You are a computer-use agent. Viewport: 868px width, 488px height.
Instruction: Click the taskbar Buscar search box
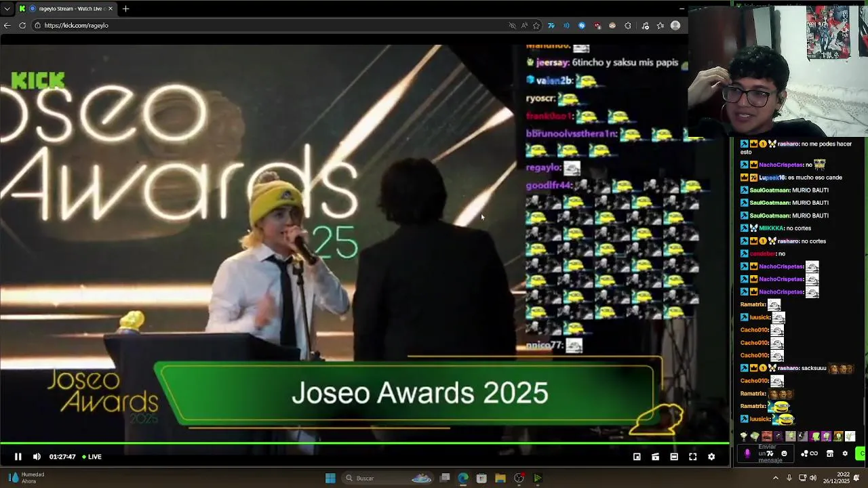coord(387,478)
